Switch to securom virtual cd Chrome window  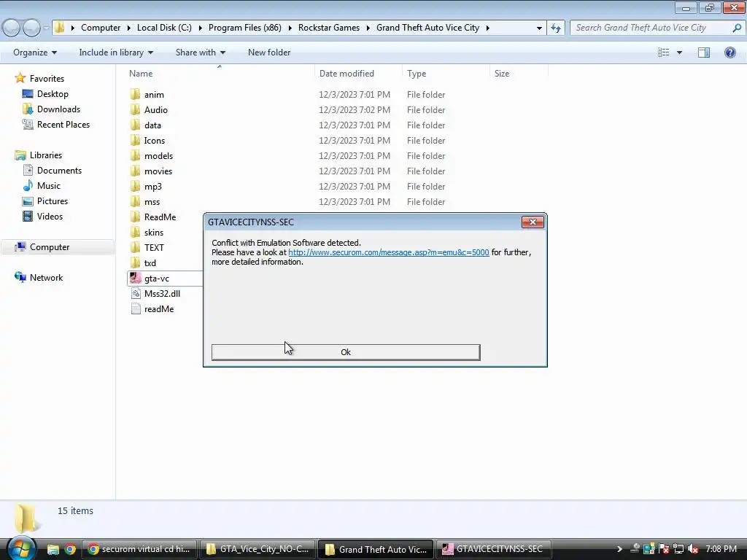click(x=139, y=549)
